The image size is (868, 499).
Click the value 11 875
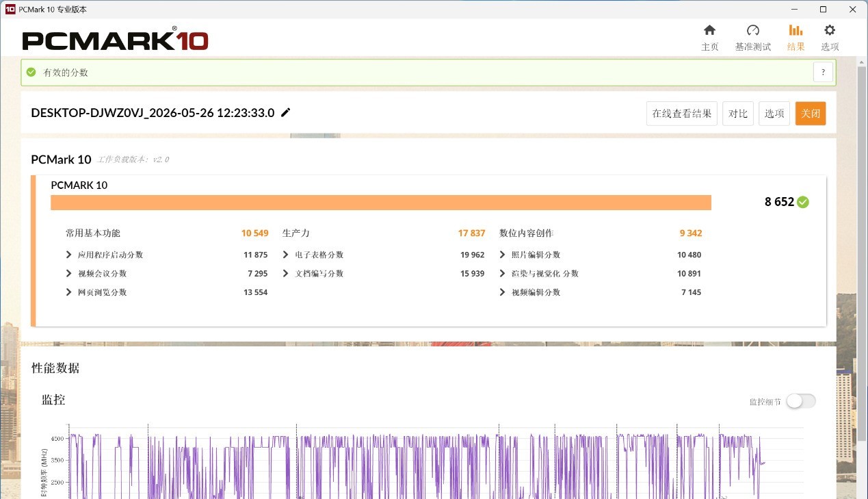255,255
